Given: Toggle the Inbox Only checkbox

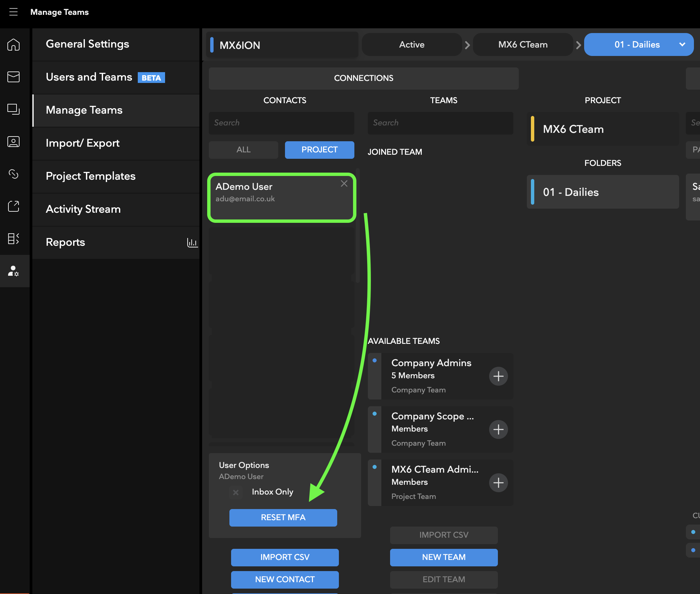Looking at the screenshot, I should 236,492.
